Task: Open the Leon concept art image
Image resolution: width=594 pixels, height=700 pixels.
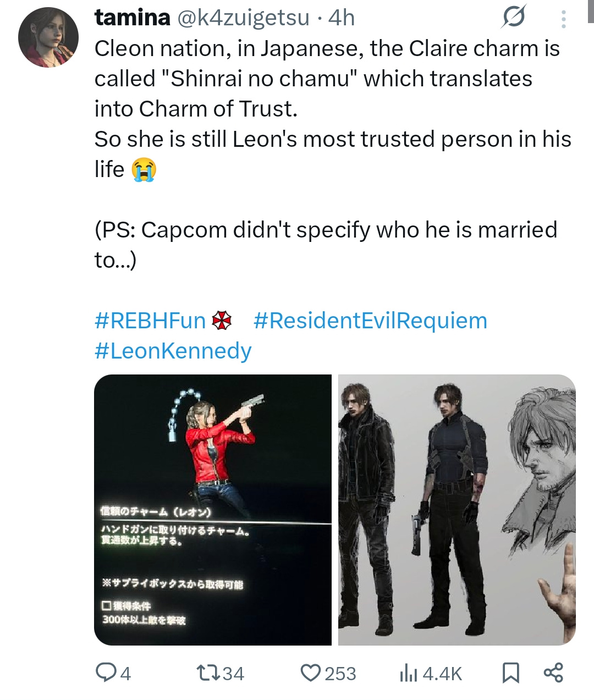Action: (x=457, y=510)
